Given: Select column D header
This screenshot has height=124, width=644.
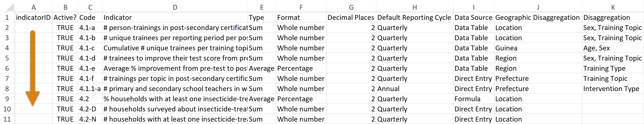Looking at the screenshot, I should click(175, 7).
